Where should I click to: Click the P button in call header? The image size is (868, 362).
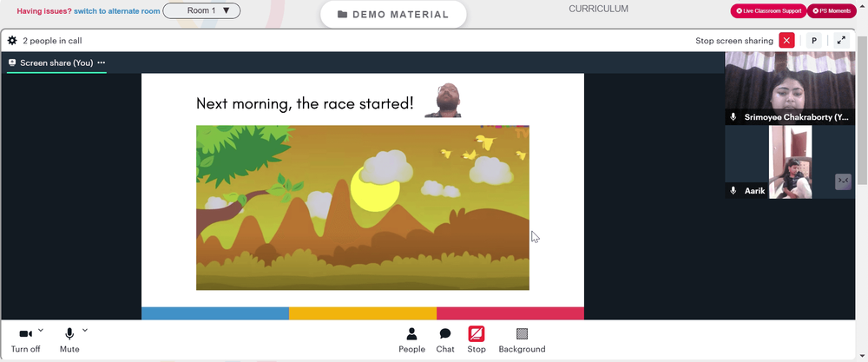814,41
